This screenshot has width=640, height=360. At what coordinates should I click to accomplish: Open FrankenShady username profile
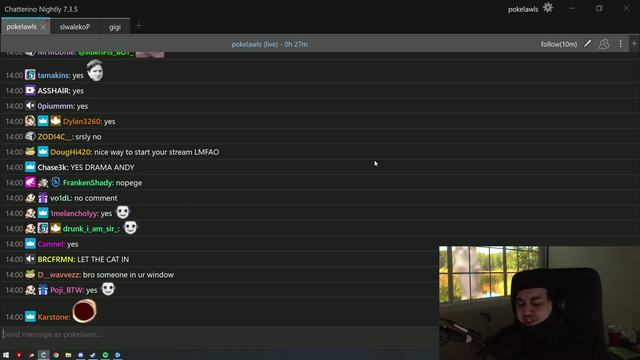pos(88,183)
